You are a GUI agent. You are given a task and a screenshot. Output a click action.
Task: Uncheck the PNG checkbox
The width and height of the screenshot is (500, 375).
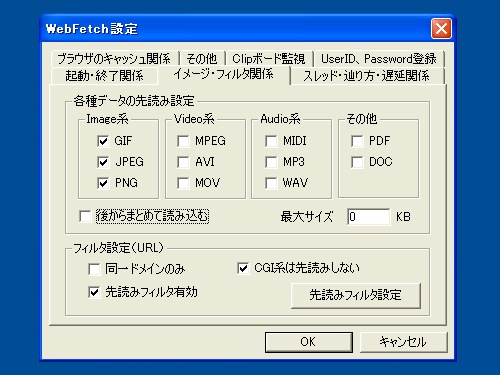coord(103,183)
